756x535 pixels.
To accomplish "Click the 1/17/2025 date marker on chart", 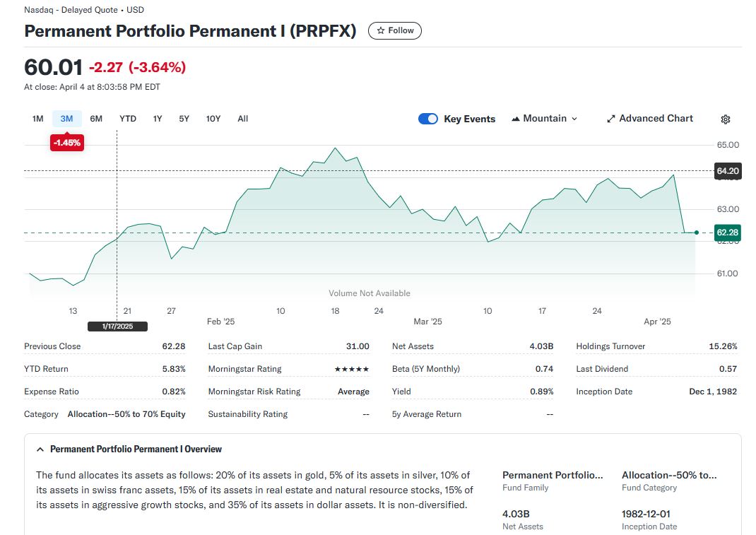I will (117, 327).
